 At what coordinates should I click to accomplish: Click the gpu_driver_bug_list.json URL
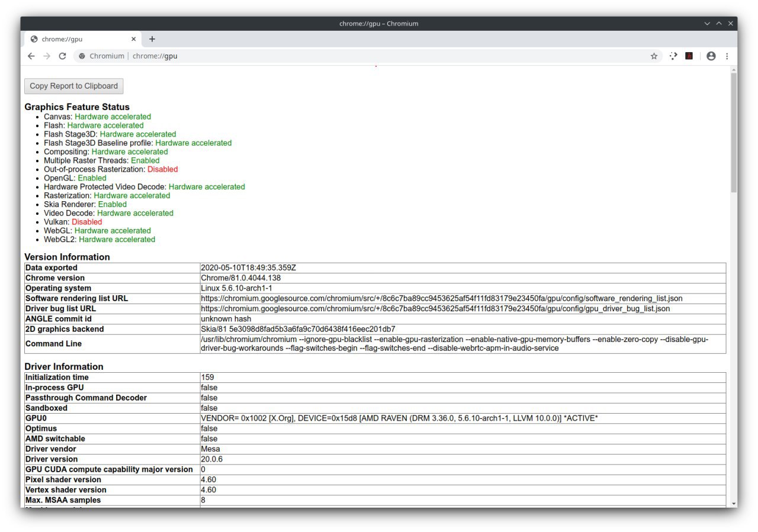click(435, 309)
